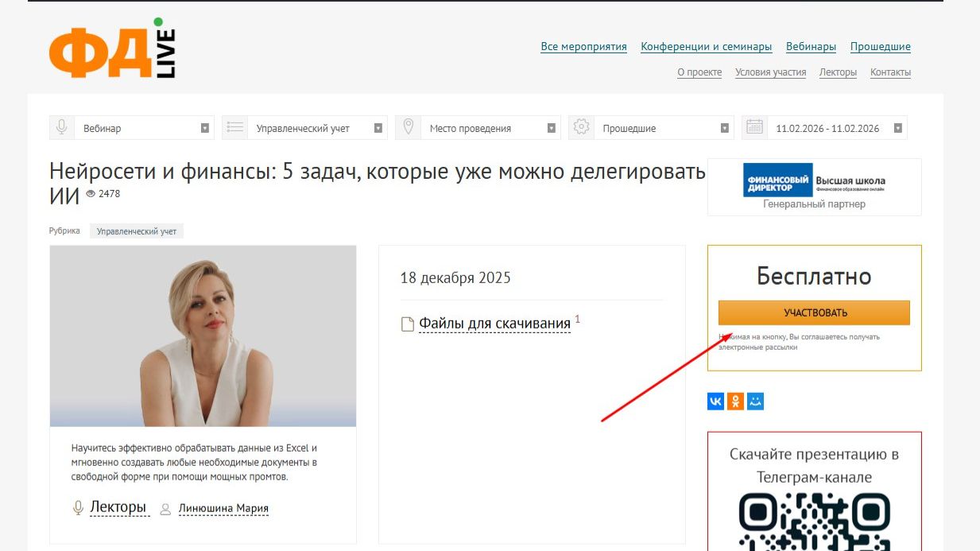Open the Вебинар dropdown arrow
This screenshot has width=980, height=551.
pos(205,128)
